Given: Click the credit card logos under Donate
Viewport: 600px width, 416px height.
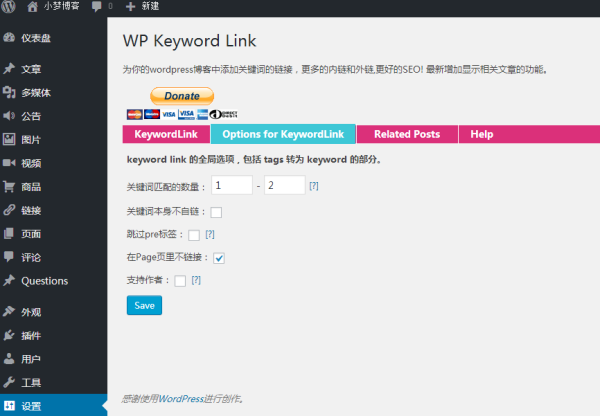Looking at the screenshot, I should click(x=182, y=114).
